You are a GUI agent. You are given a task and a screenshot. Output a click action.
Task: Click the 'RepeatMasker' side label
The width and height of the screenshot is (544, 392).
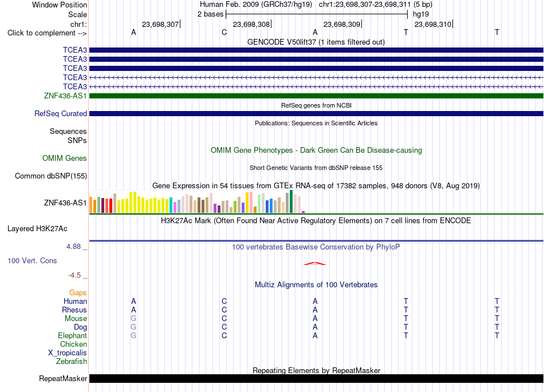click(x=63, y=379)
